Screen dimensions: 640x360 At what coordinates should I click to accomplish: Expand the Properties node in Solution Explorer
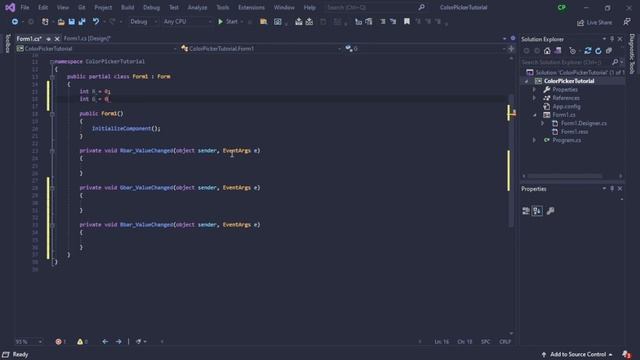tap(534, 89)
